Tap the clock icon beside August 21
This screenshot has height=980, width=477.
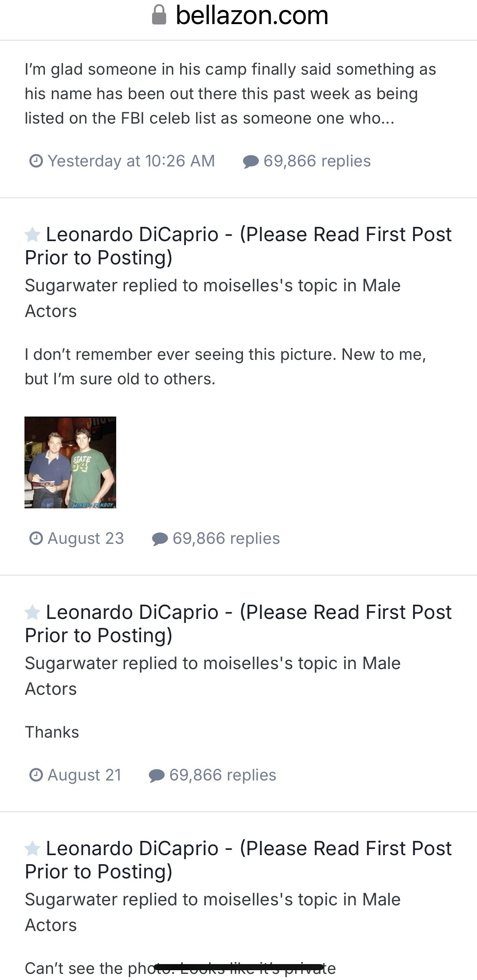[36, 774]
